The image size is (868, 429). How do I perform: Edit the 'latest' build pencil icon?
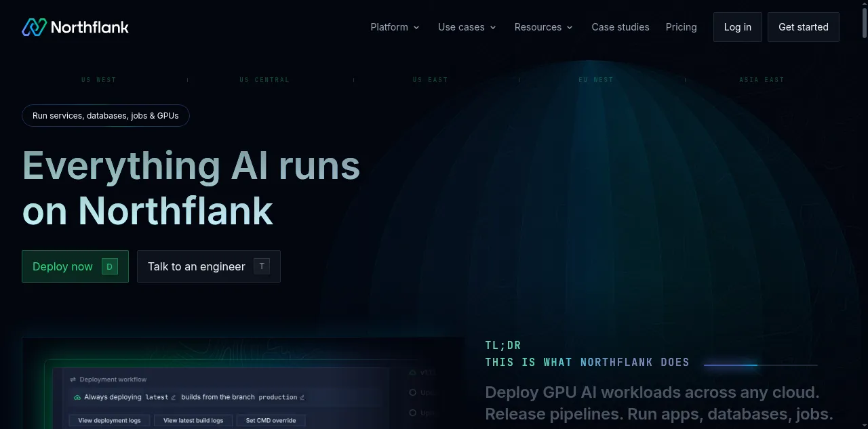tap(174, 397)
